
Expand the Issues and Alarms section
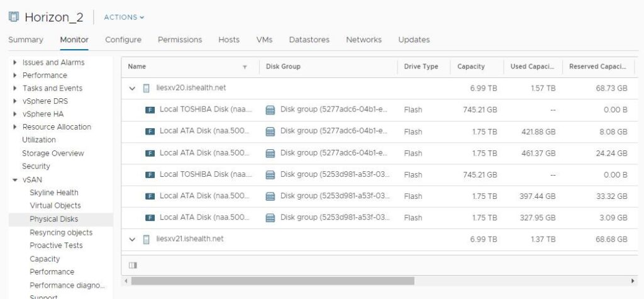click(x=14, y=62)
